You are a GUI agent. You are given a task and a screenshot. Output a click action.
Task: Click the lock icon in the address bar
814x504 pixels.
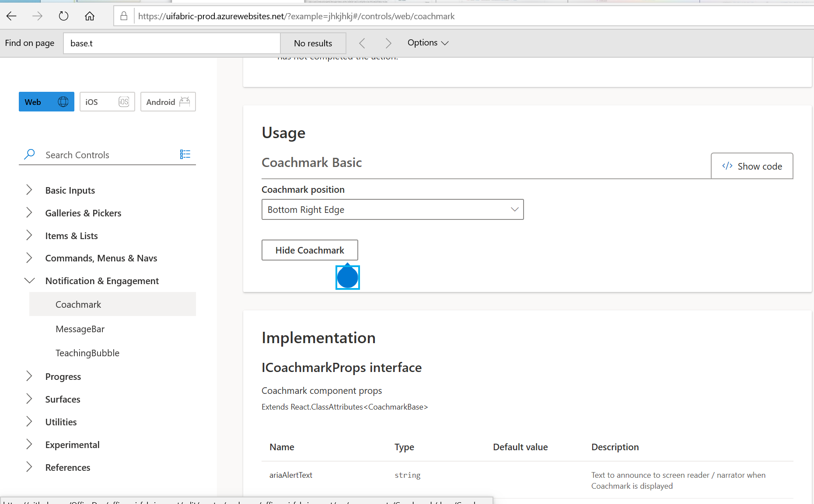pyautogui.click(x=124, y=16)
